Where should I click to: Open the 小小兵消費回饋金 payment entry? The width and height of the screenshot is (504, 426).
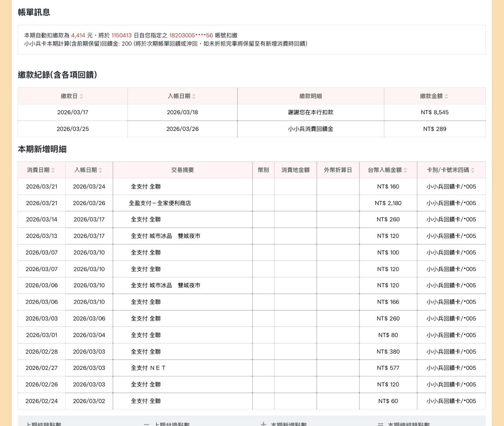[310, 129]
